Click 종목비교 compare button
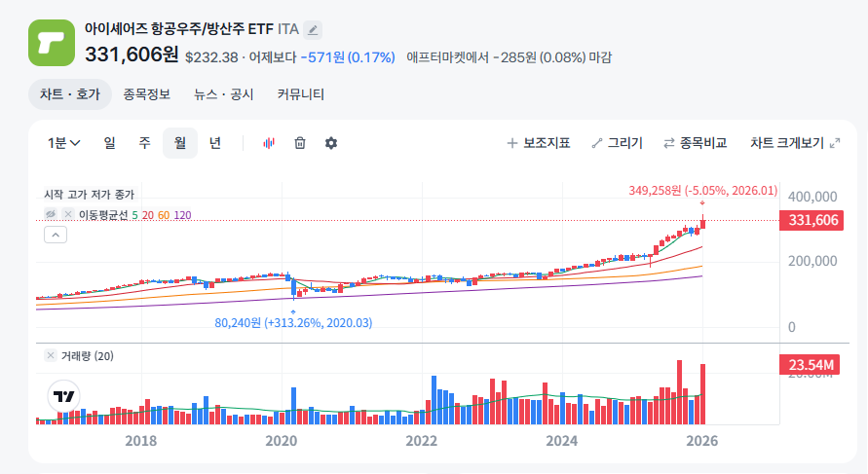 pyautogui.click(x=696, y=143)
